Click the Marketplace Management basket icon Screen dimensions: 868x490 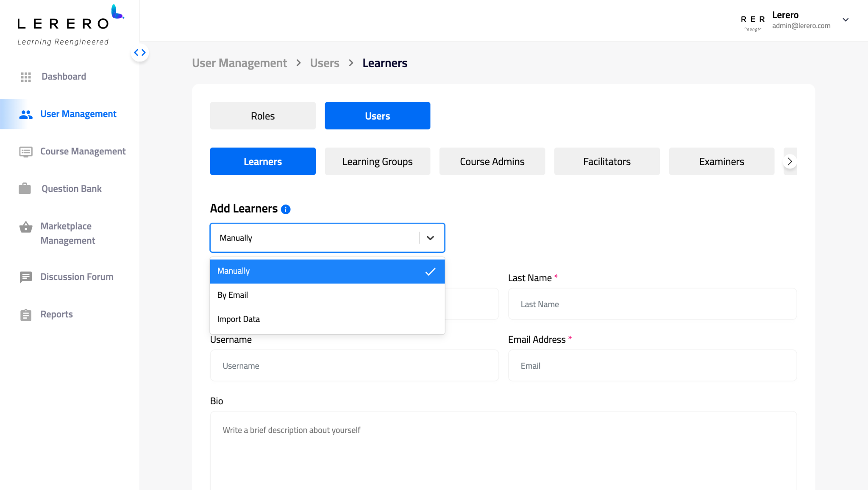coord(26,227)
